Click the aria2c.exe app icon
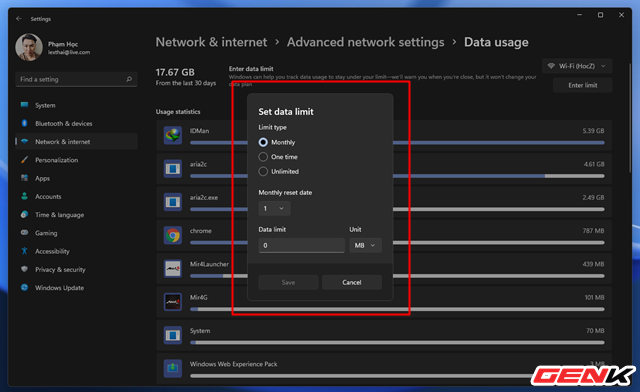 pos(173,202)
